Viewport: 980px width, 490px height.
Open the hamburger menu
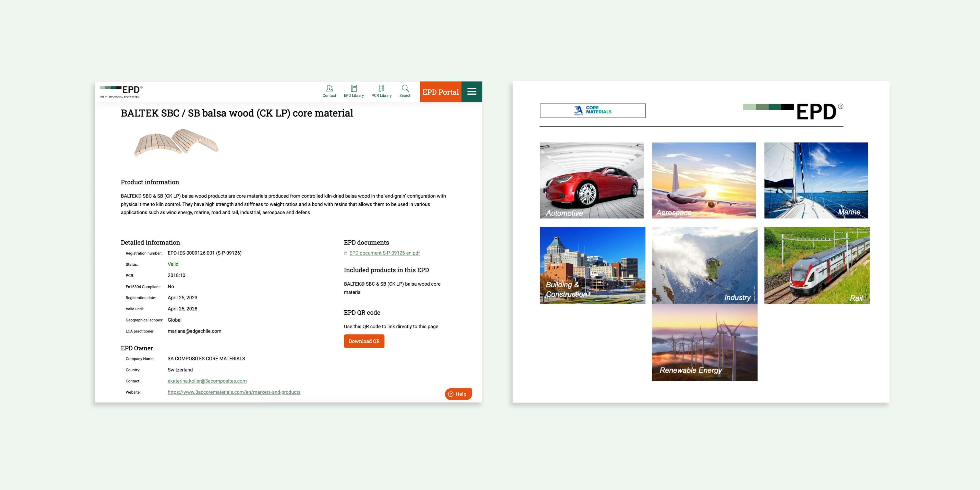(x=472, y=92)
